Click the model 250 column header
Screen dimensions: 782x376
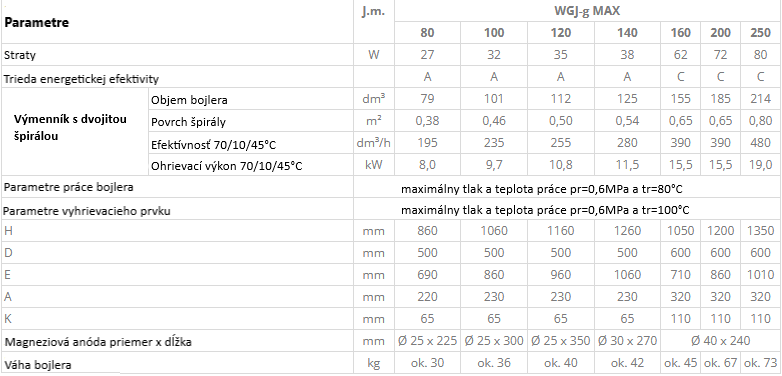[760, 33]
